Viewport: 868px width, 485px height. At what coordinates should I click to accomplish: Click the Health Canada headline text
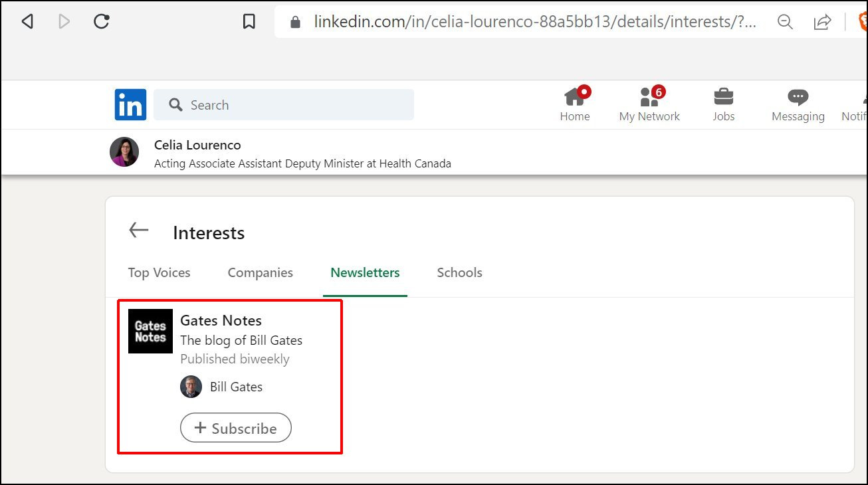(302, 163)
